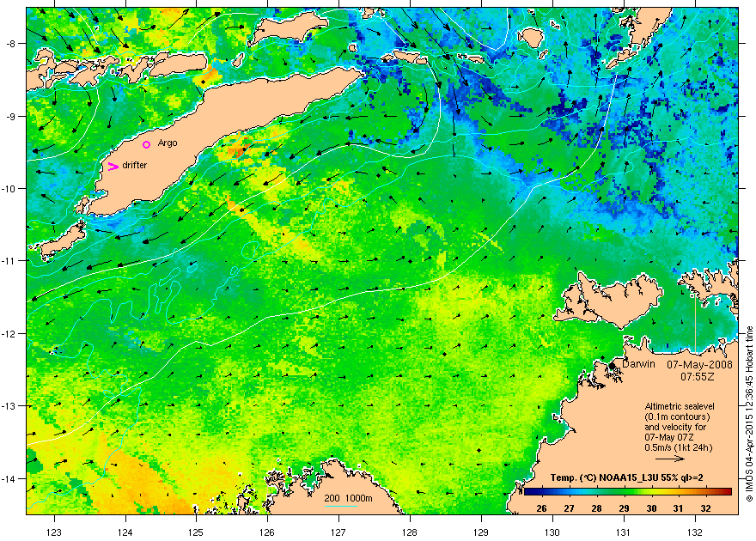This screenshot has height=541, width=756.
Task: Click longitude axis label 125
Action: point(196,532)
